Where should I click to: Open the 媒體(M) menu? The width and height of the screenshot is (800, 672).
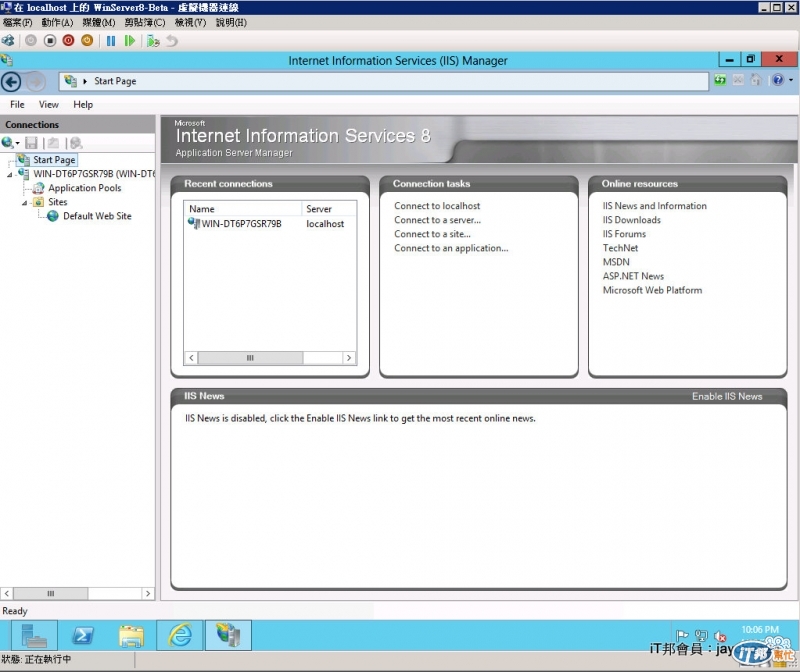click(98, 22)
